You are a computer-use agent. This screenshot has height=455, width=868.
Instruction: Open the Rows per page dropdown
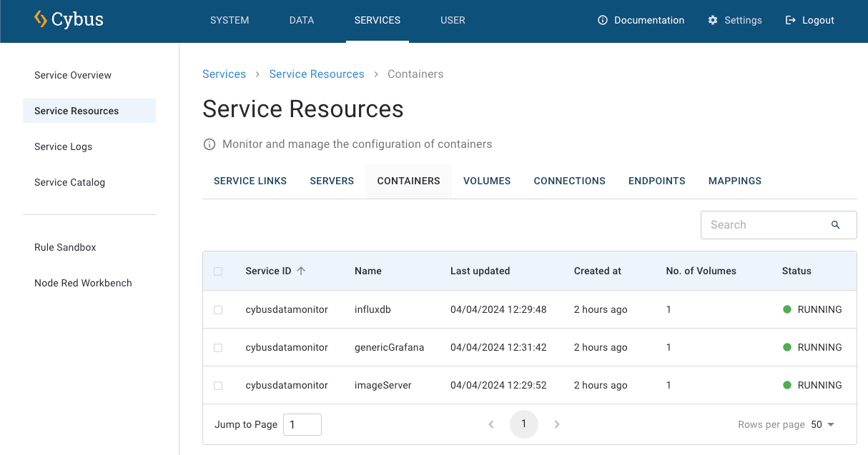tap(823, 424)
